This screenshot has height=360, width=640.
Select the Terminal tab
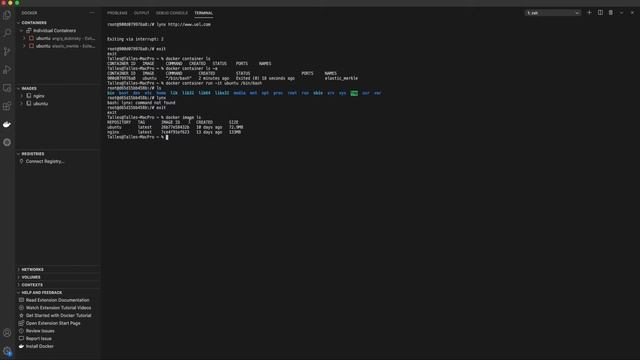click(x=203, y=13)
